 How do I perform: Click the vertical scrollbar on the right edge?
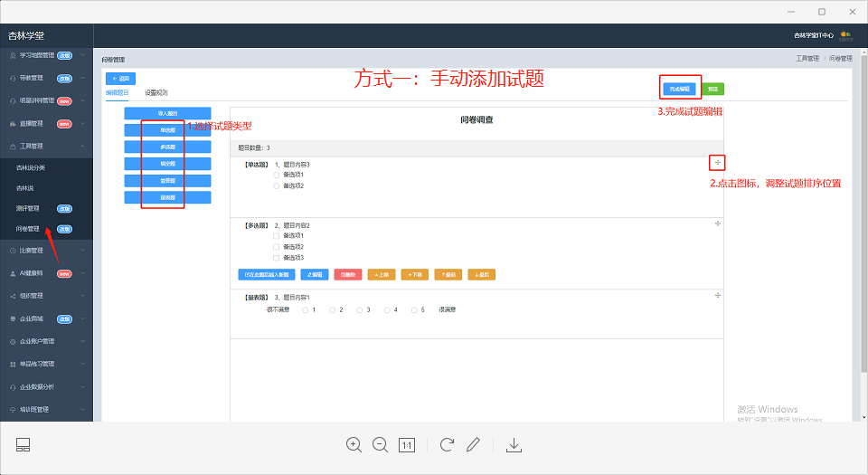click(864, 222)
